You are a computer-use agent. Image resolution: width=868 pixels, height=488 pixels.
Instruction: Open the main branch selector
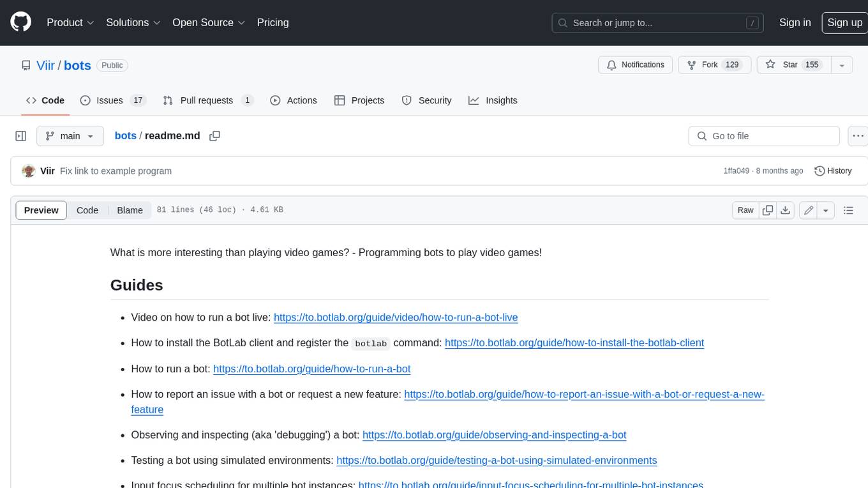(x=70, y=136)
